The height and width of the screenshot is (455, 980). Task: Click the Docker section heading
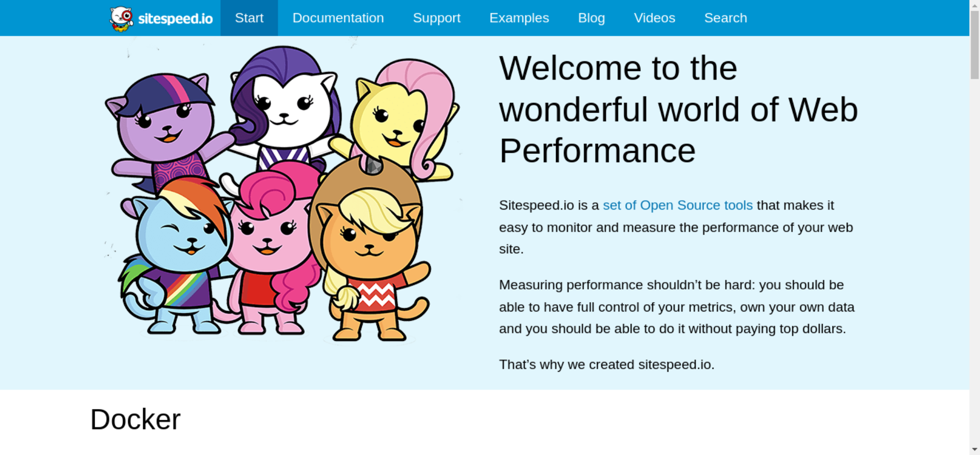point(135,420)
